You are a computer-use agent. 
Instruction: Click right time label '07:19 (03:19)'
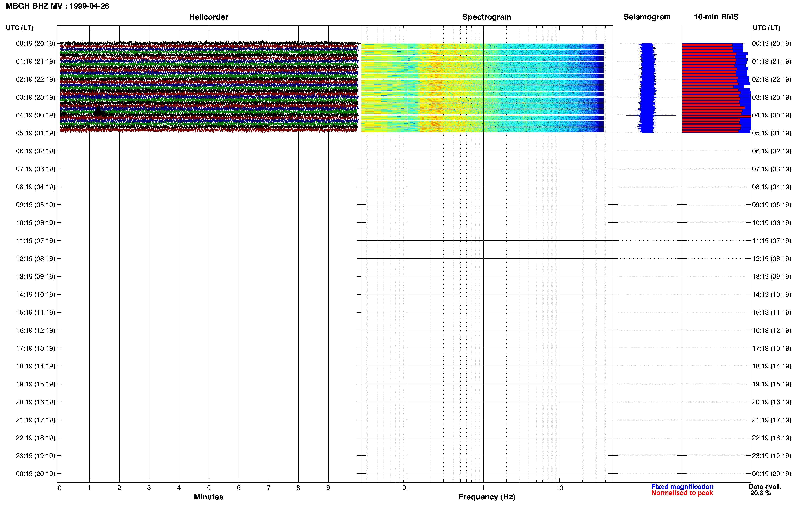[x=772, y=169]
